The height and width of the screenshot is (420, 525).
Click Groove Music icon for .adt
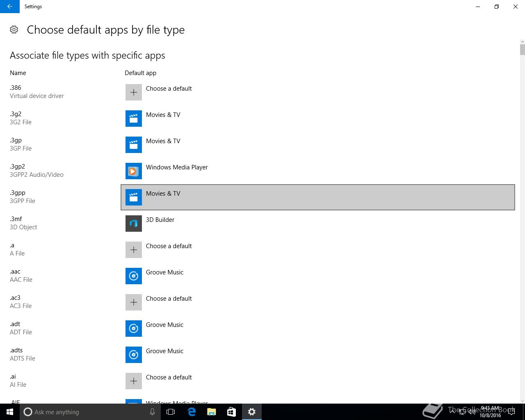pos(134,329)
